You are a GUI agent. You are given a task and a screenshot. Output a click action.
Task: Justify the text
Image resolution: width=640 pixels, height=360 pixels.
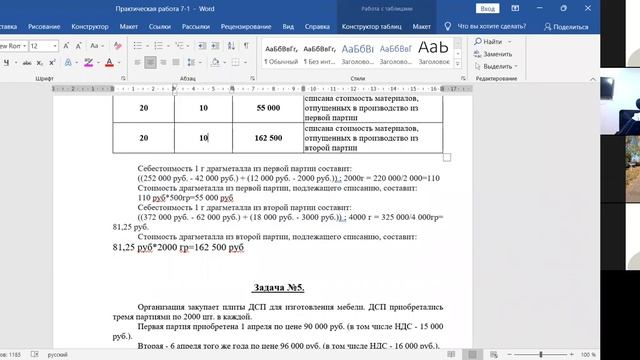pos(176,62)
